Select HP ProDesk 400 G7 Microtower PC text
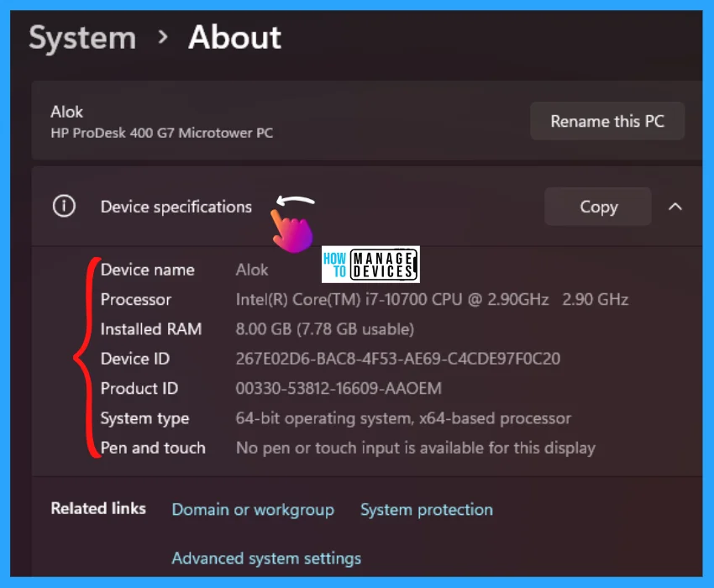The image size is (714, 588). point(161,133)
